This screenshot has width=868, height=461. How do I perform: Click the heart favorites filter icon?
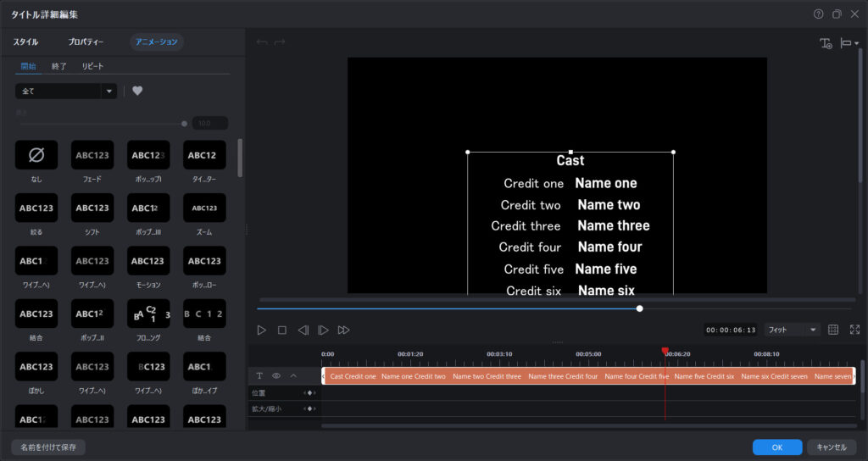click(137, 91)
